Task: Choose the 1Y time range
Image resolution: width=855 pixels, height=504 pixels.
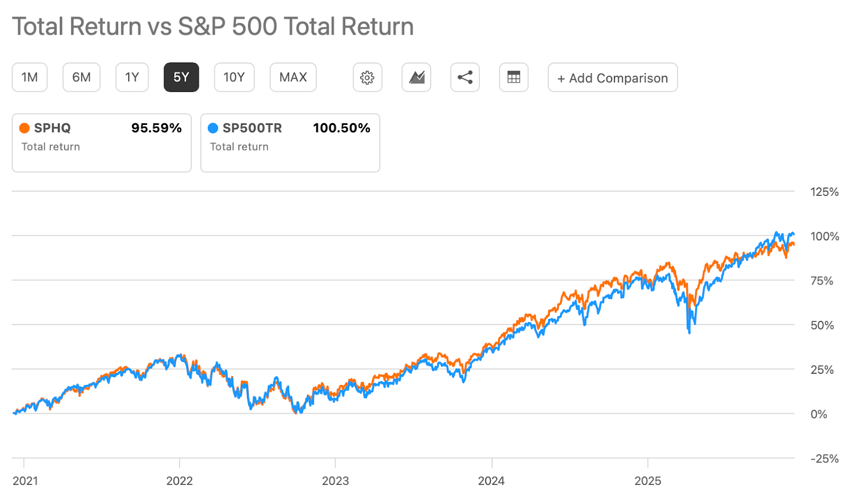Action: click(x=132, y=77)
